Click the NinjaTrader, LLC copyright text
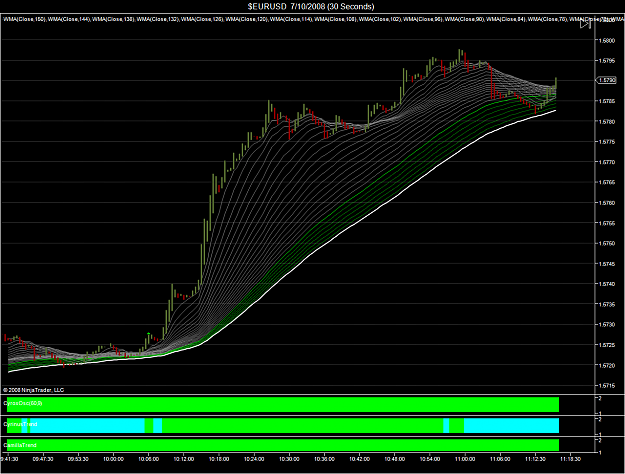This screenshot has height=474, width=625. [x=33, y=390]
